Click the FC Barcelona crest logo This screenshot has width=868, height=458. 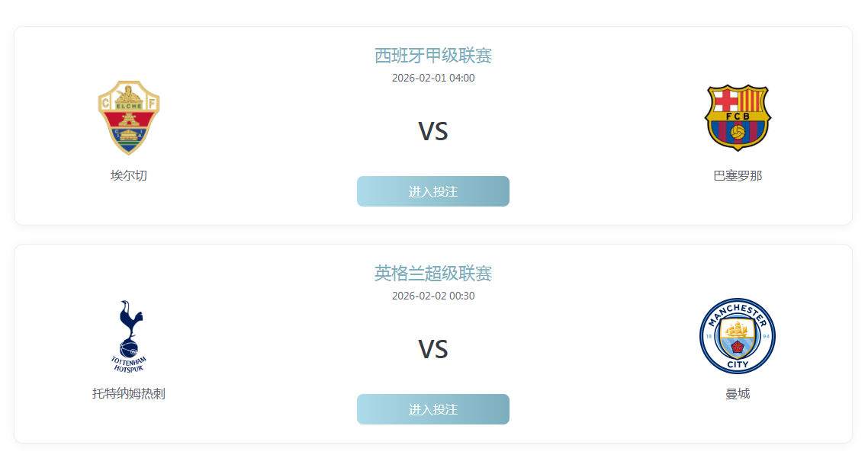click(737, 116)
